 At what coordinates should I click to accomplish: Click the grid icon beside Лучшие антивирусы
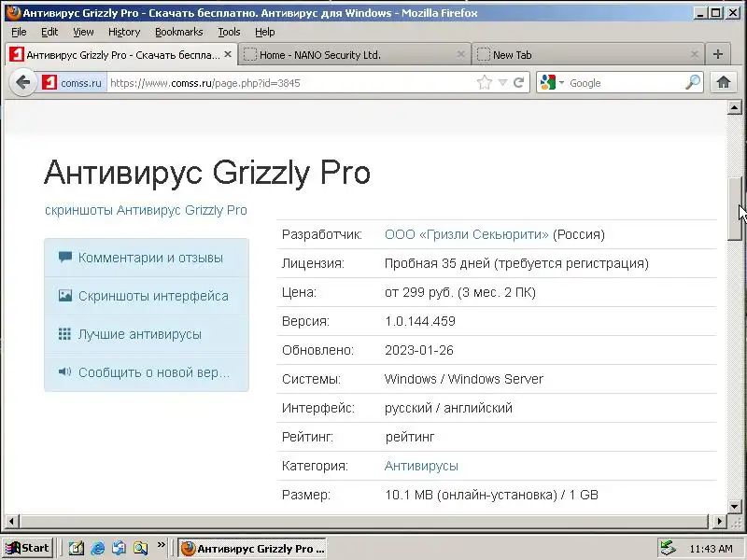pyautogui.click(x=64, y=333)
